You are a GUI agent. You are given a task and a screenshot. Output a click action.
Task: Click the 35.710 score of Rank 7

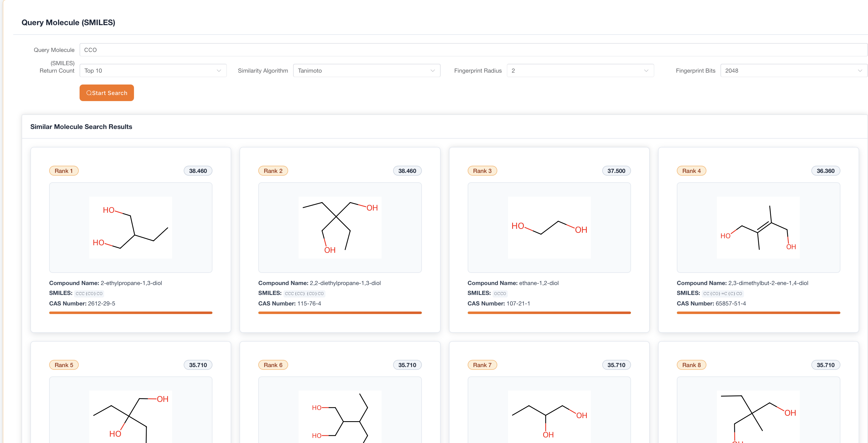(x=616, y=365)
